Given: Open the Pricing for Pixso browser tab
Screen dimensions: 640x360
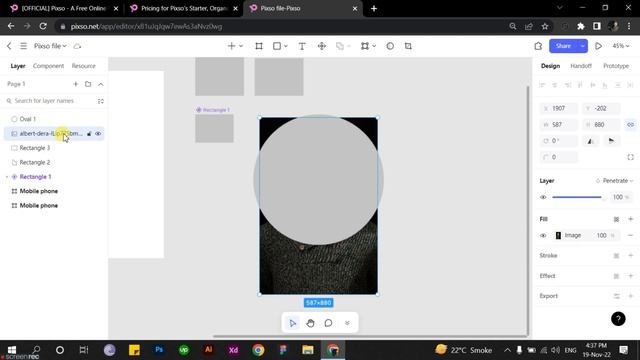Looking at the screenshot, I should [183, 8].
